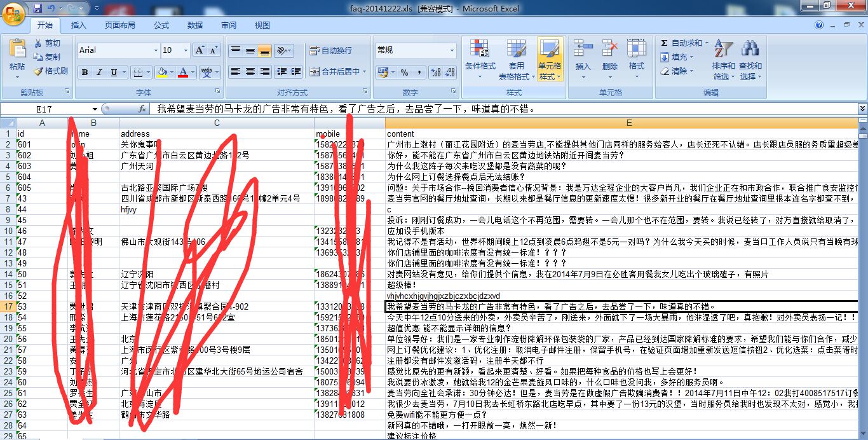Open Font group dialog launcher

pos(218,92)
